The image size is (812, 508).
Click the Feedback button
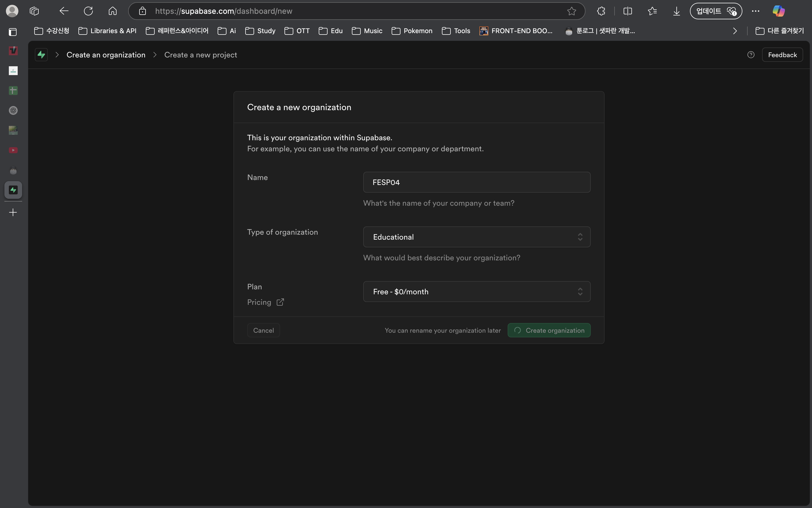[782, 55]
